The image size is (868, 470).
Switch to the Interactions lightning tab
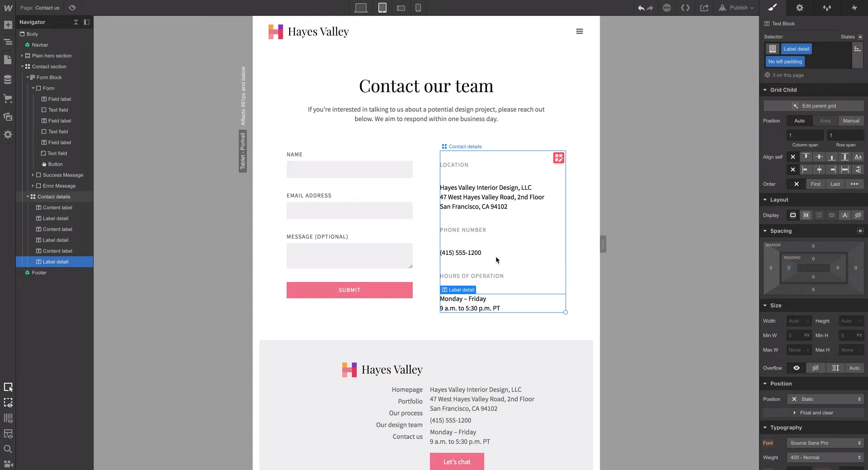click(x=854, y=8)
